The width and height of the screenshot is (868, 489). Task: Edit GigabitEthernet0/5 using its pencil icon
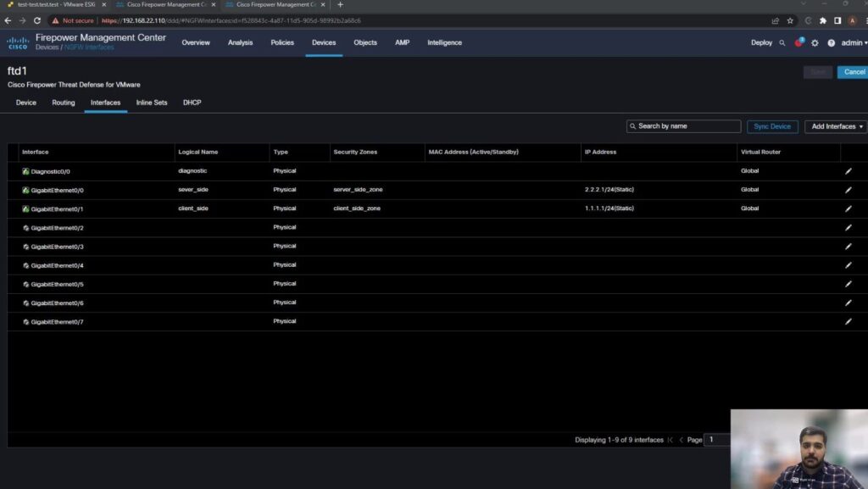848,284
